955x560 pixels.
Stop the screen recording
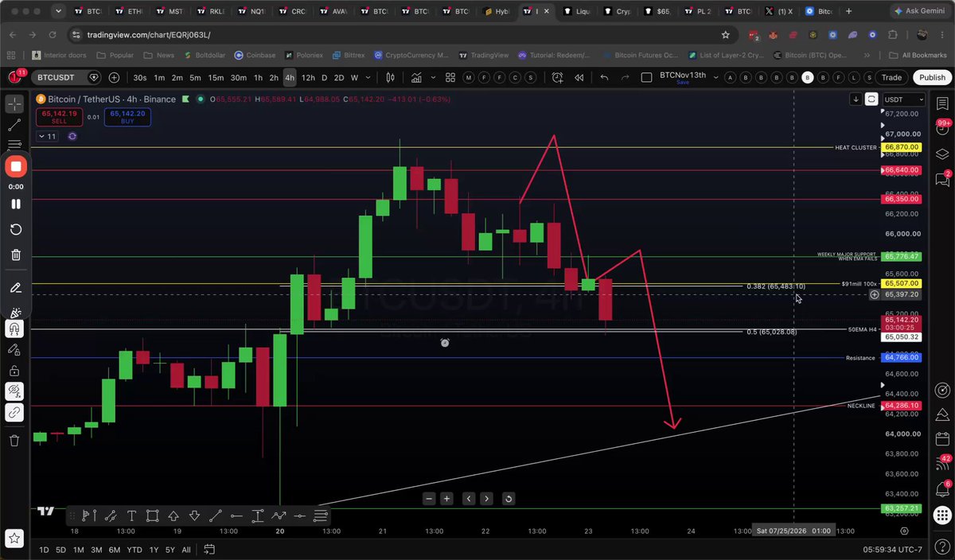click(x=16, y=166)
